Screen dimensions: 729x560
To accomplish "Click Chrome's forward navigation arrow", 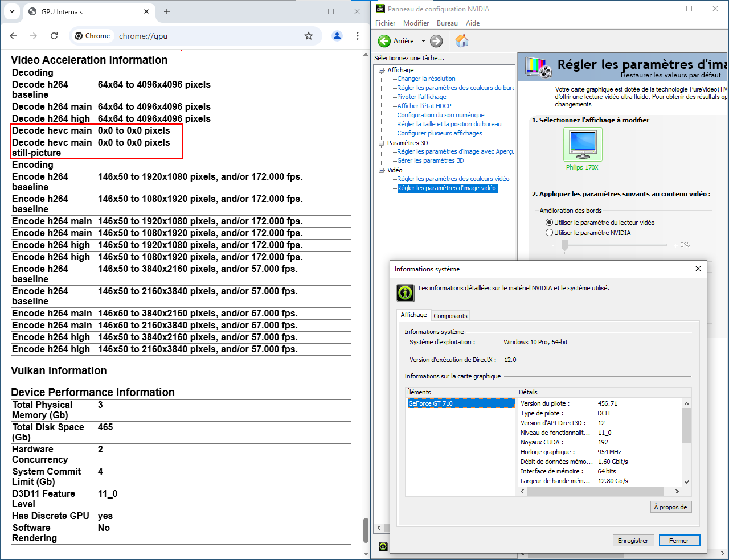I will pos(34,36).
